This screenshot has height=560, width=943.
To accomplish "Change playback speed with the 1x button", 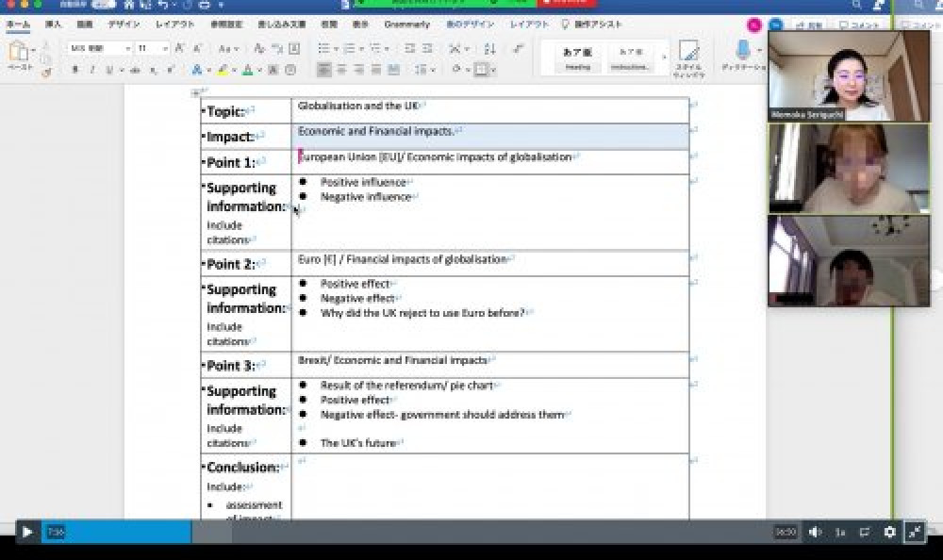I will pos(839,533).
